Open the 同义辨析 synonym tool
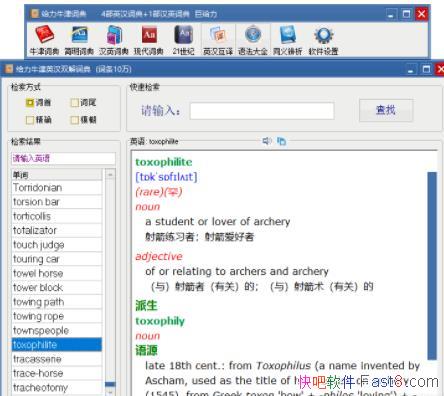The image size is (444, 396). pyautogui.click(x=287, y=40)
